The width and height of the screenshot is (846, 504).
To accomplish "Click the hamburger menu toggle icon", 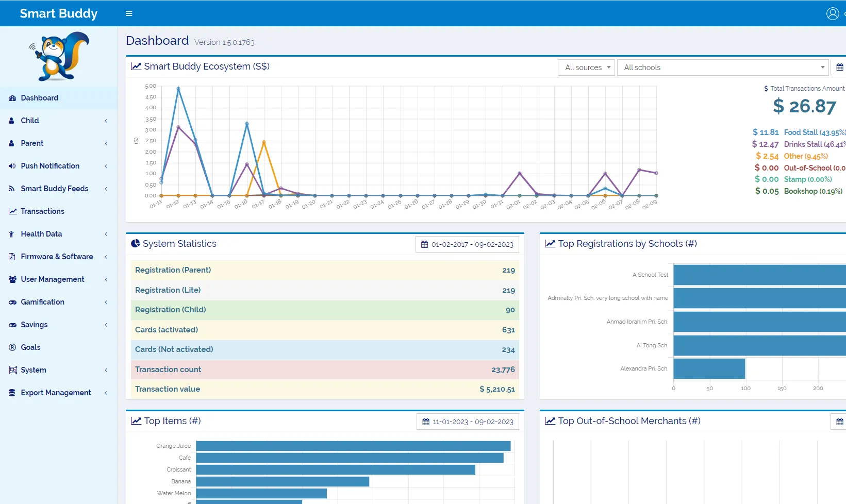I will [x=129, y=13].
